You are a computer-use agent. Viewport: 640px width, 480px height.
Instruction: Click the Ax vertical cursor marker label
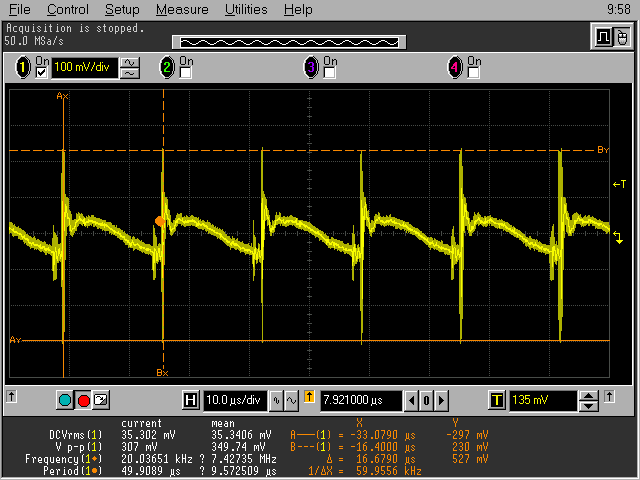62,96
